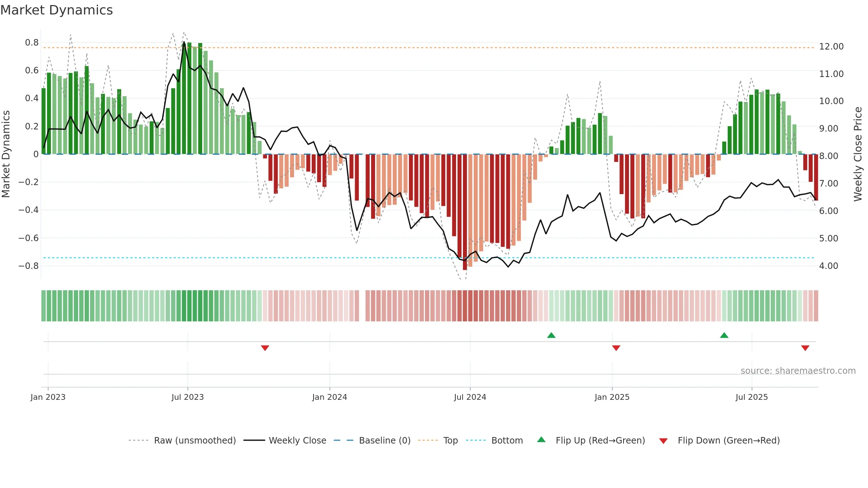Toggle the Weekly Close legend entry
This screenshot has width=868, height=488.
point(285,440)
